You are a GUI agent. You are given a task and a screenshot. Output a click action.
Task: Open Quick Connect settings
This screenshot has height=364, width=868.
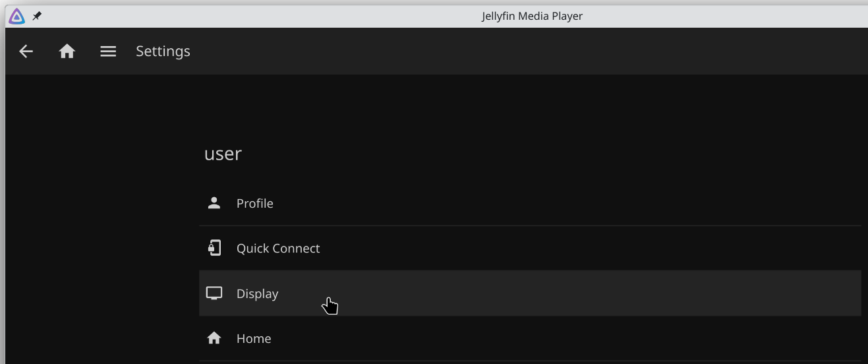[x=530, y=248]
